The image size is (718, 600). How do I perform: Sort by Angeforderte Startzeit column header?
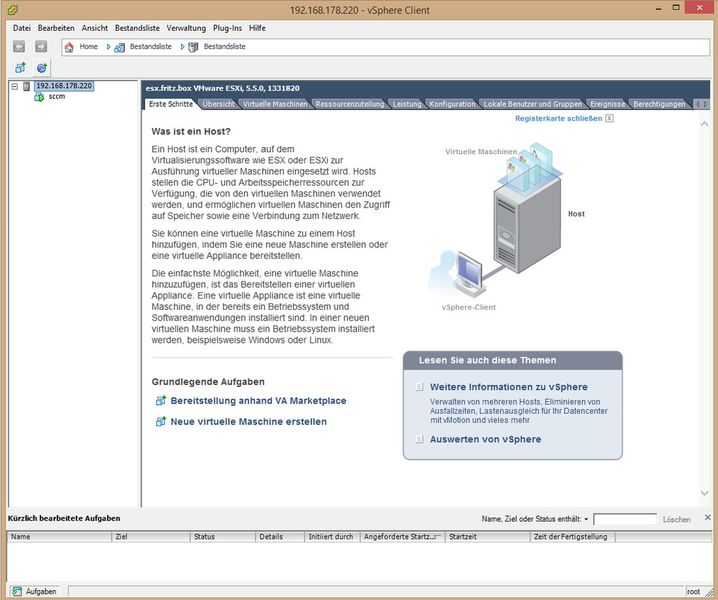point(403,536)
